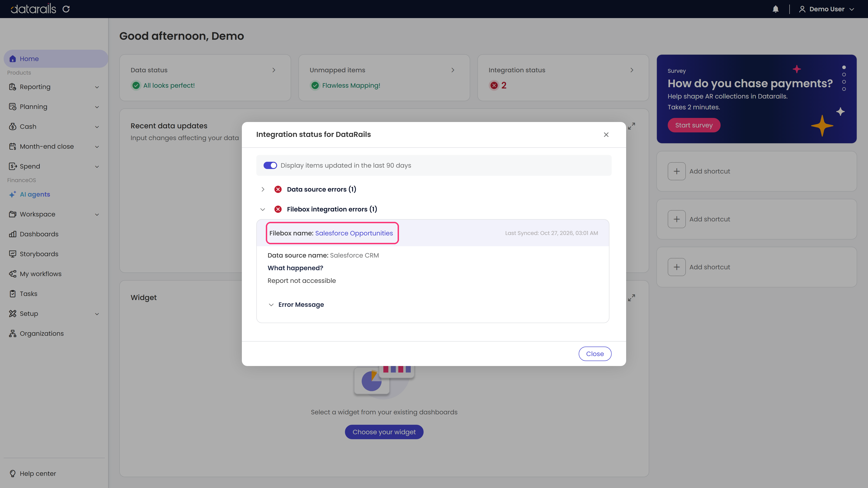Expand the Recent data updates panel
This screenshot has height=488, width=868.
coord(632,126)
